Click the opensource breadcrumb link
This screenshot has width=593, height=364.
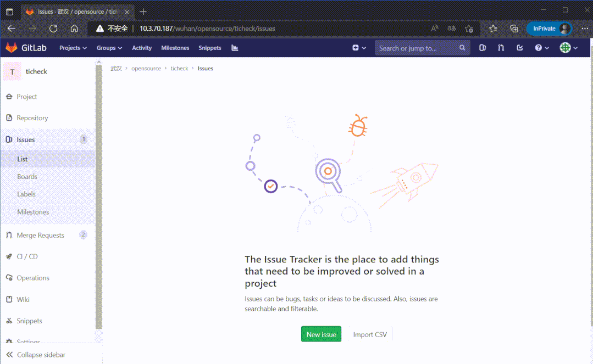146,69
